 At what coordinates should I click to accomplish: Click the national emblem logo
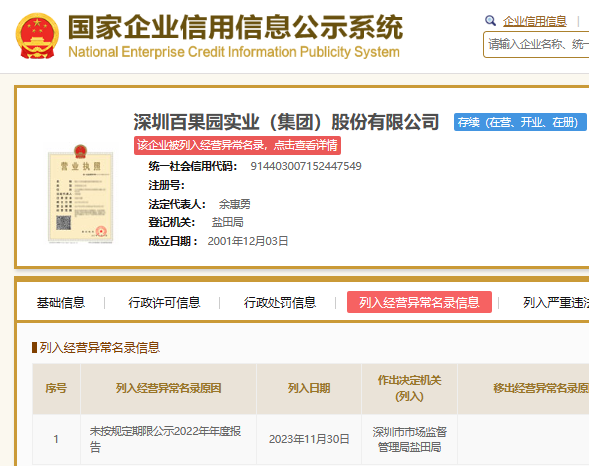click(x=37, y=36)
